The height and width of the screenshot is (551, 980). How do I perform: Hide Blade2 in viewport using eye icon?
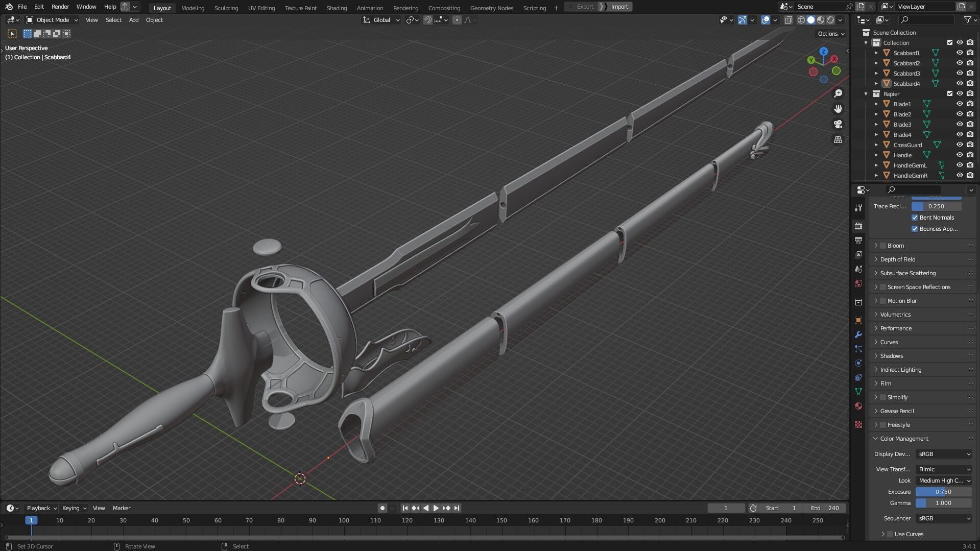pyautogui.click(x=960, y=114)
